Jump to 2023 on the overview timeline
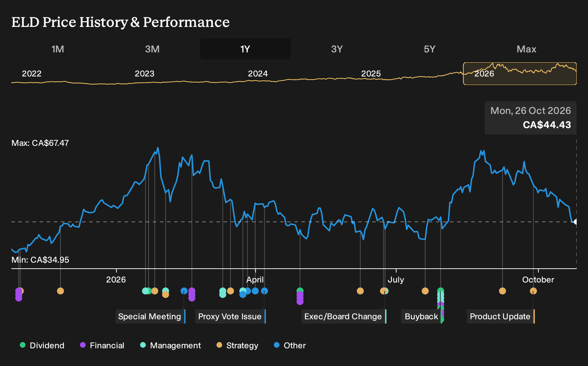 (x=144, y=74)
